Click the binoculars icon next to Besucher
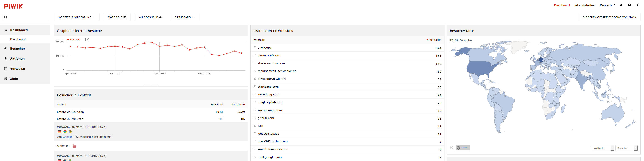Viewport: 644px width, 161px height. click(x=6, y=49)
